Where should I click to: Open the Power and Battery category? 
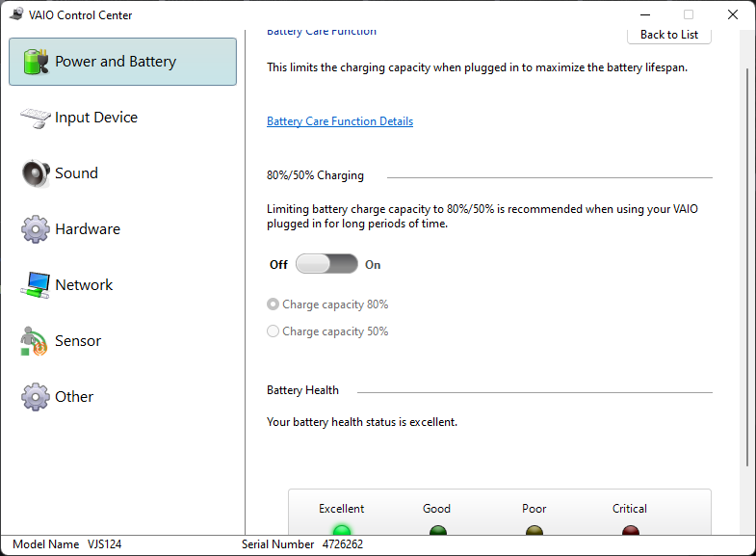pyautogui.click(x=123, y=62)
